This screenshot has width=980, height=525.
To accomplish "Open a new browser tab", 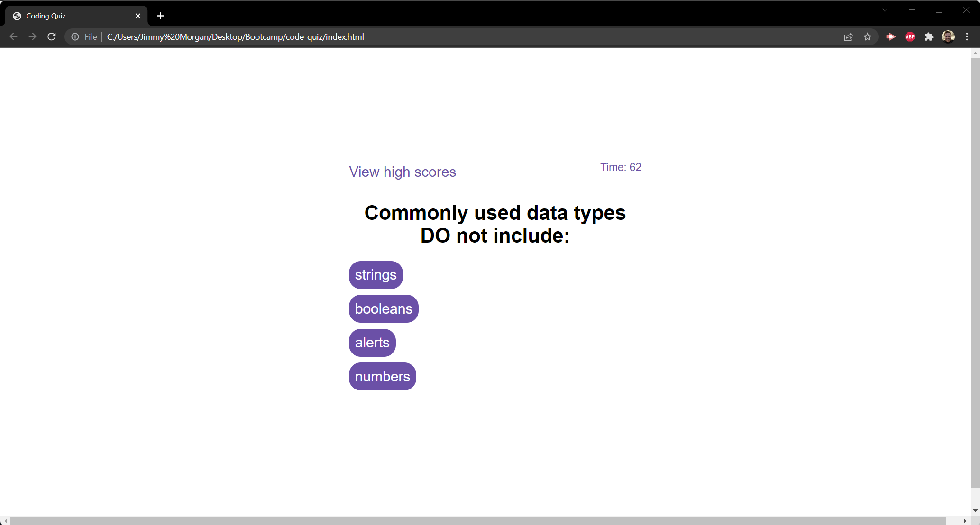I will [x=160, y=16].
